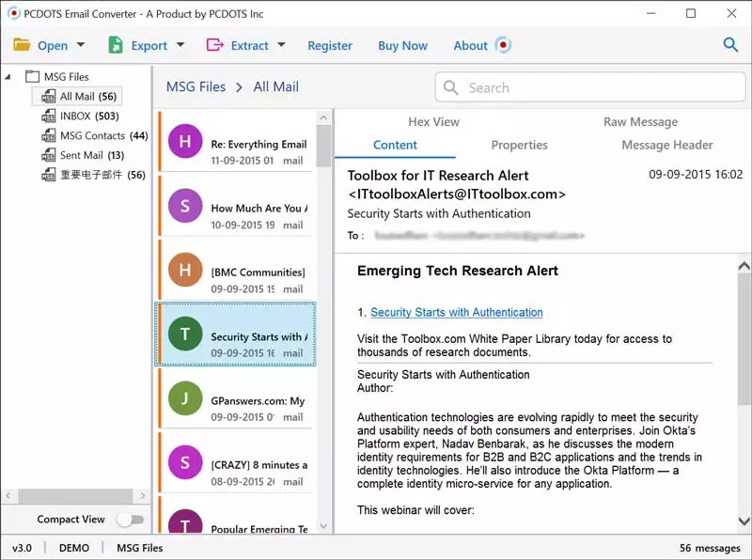Image resolution: width=752 pixels, height=560 pixels.
Task: Click the Sent Mail folder icon
Action: tap(49, 155)
